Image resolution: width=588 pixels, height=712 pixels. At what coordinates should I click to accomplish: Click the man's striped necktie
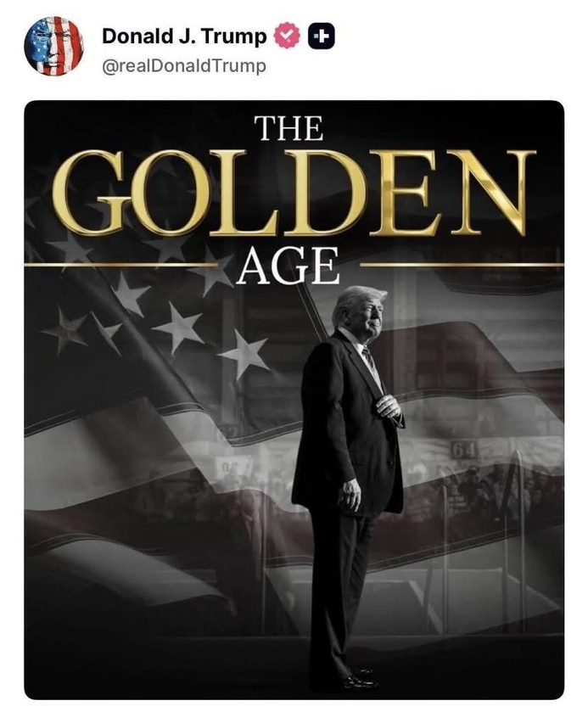tap(372, 366)
